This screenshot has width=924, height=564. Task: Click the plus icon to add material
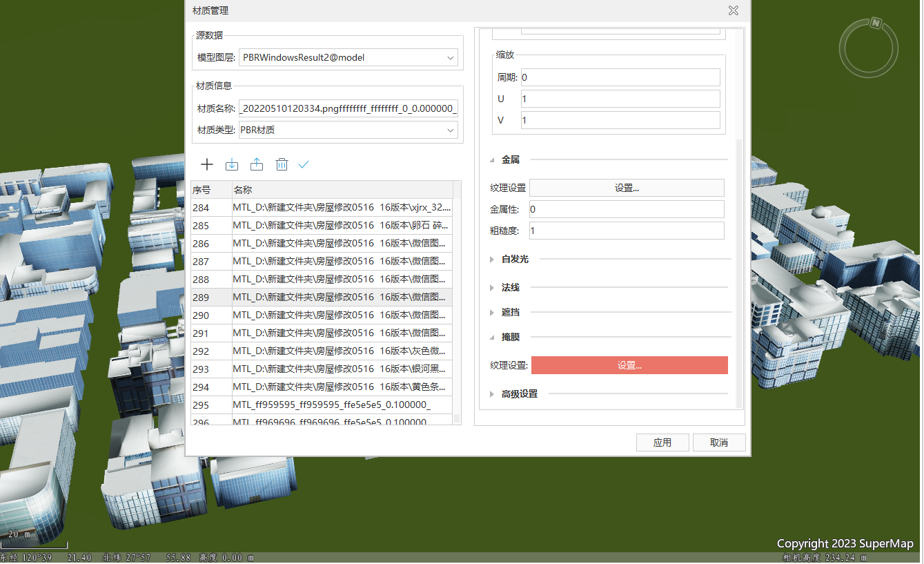[207, 164]
